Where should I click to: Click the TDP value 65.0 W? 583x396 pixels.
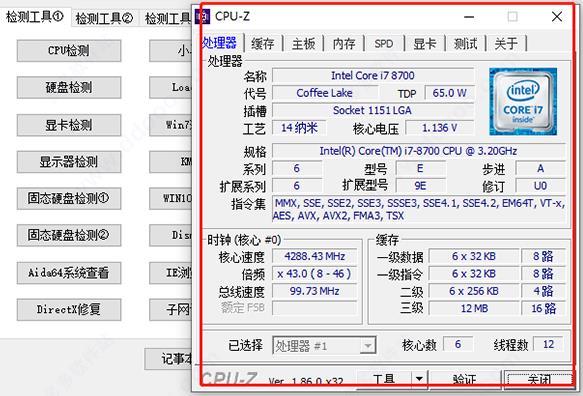click(449, 93)
